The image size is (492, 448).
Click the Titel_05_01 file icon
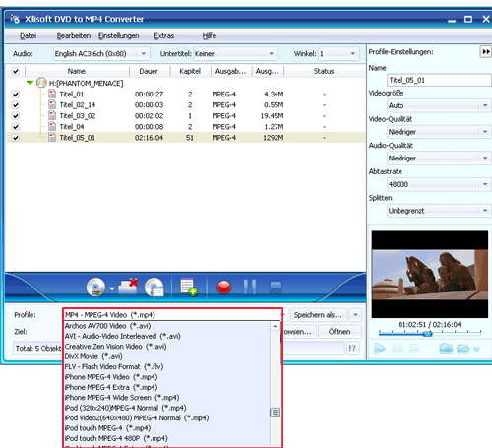(52, 137)
